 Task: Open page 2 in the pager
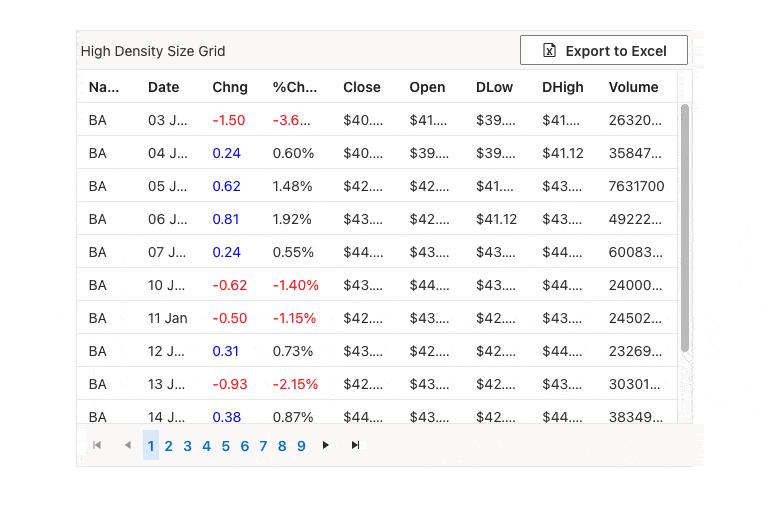coord(168,446)
